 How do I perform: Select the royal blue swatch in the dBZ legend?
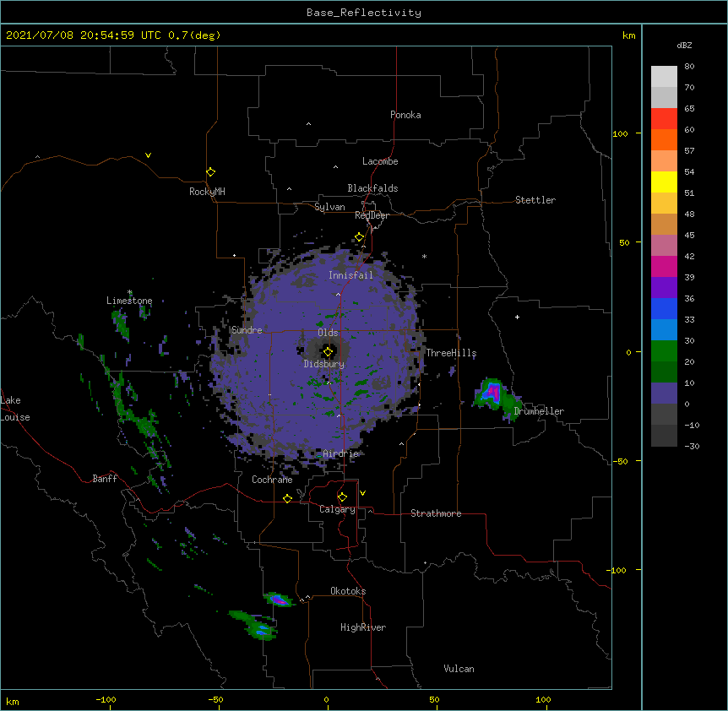[664, 308]
